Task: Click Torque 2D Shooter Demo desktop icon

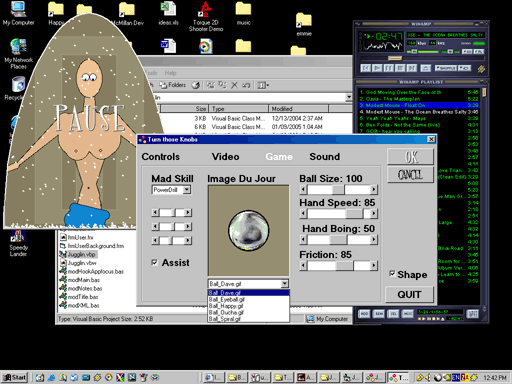Action: (206, 16)
